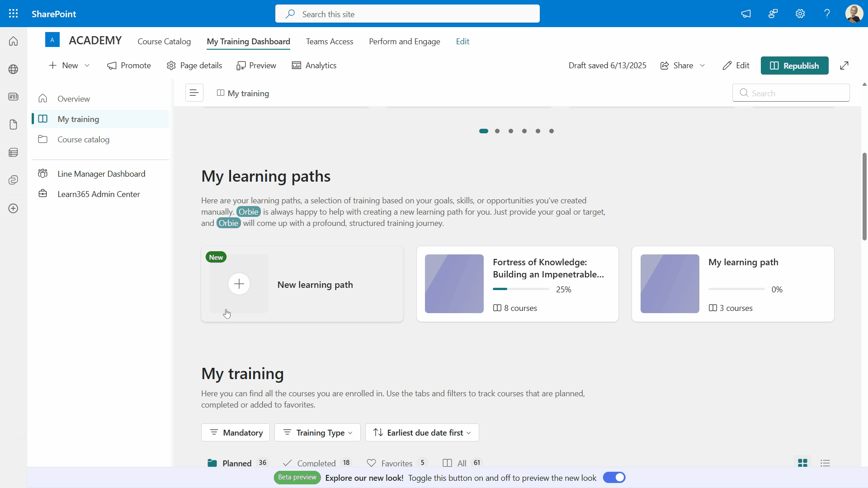868x488 pixels.
Task: Open Page details
Action: pyautogui.click(x=195, y=66)
